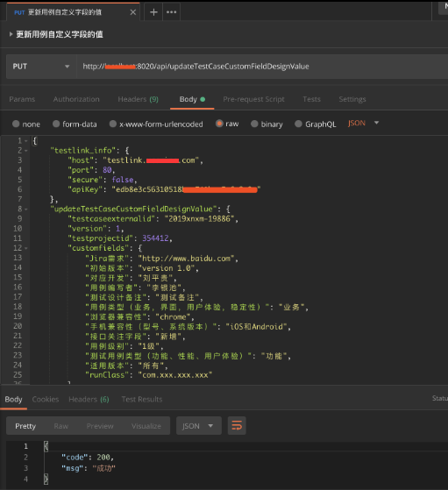Expand the request name disclosure triangle
Image resolution: width=448 pixels, height=490 pixels.
11,34
